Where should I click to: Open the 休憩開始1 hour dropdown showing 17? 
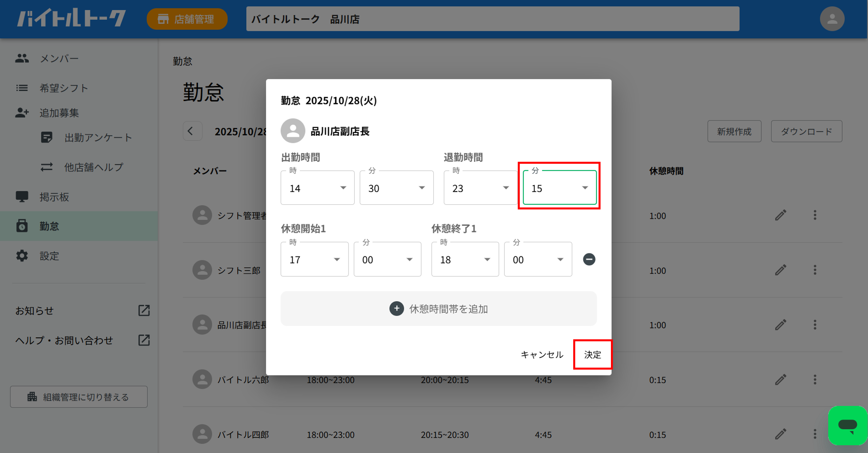coord(314,259)
